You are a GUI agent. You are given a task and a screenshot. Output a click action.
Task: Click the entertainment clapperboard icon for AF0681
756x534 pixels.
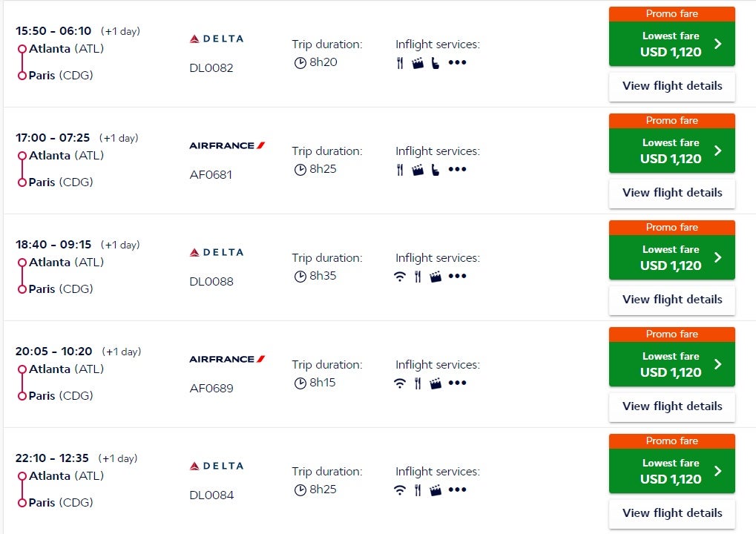pos(418,170)
